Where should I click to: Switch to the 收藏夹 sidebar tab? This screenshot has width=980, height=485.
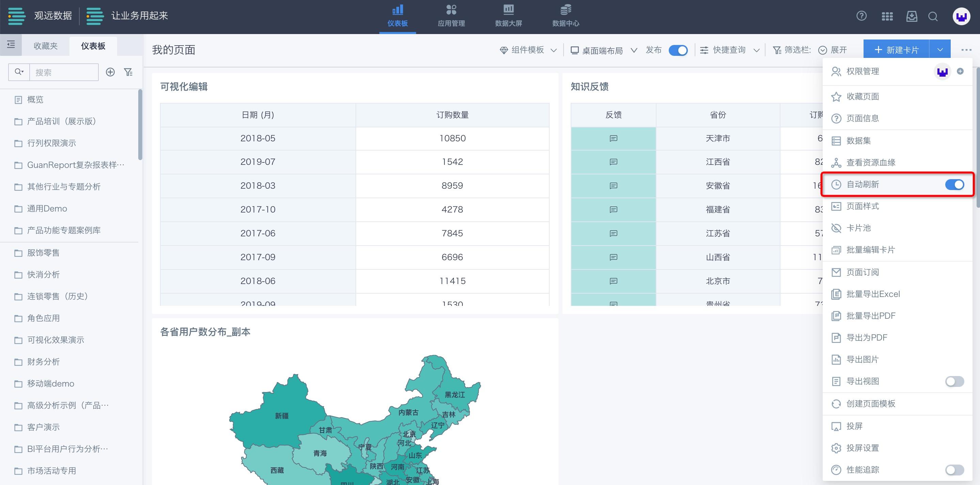pos(46,46)
